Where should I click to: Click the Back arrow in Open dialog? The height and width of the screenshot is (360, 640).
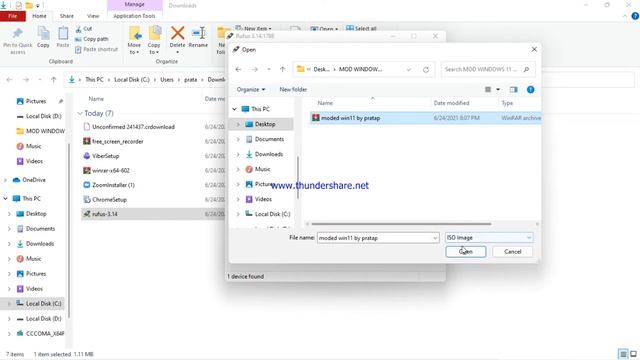[x=238, y=69]
